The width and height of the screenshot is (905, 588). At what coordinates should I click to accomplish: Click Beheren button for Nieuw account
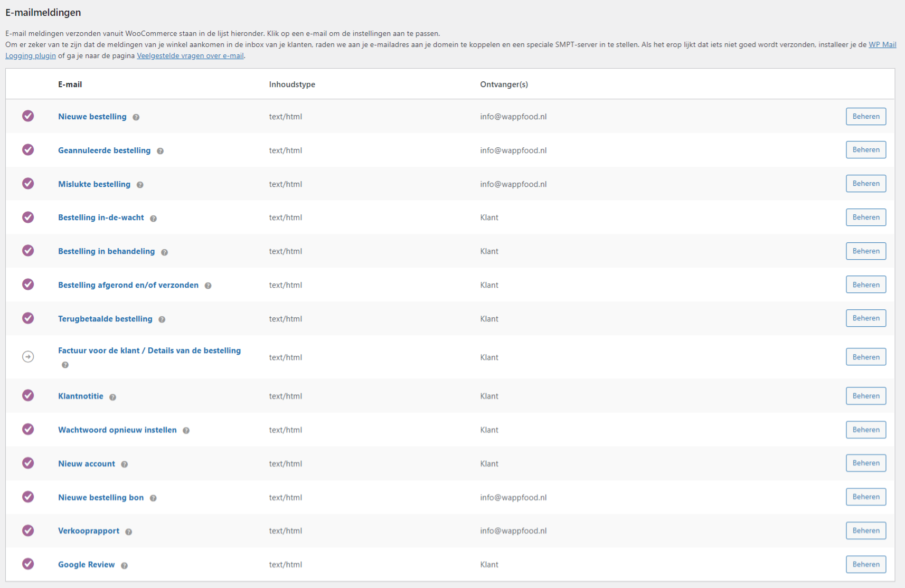[866, 463]
